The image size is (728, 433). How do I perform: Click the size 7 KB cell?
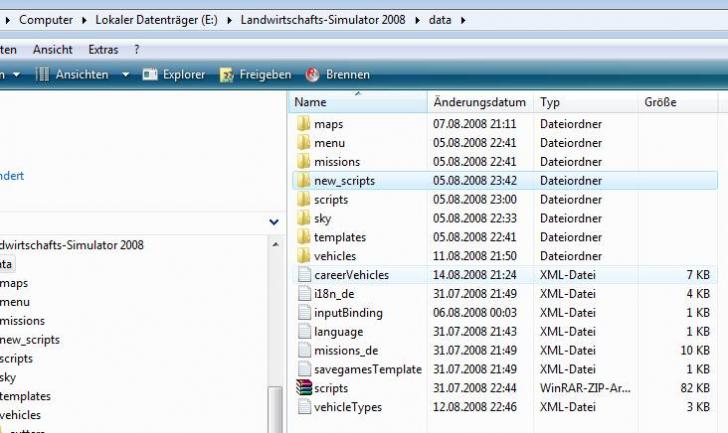tap(698, 275)
